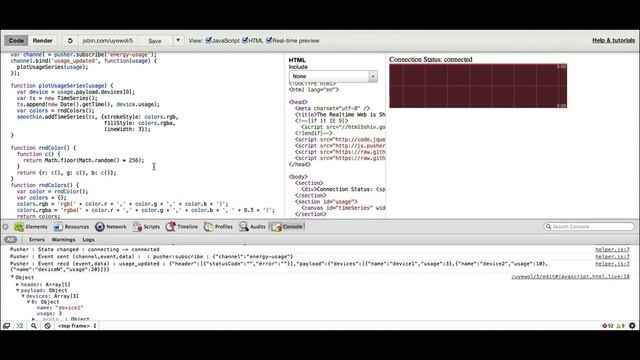Filter console by Logs
This screenshot has height=360, width=640.
(88, 240)
